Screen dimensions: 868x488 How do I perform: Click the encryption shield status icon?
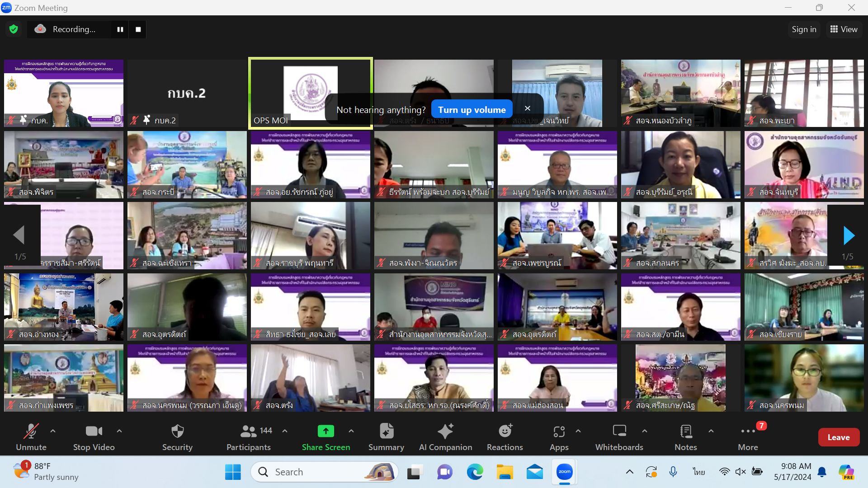[x=14, y=29]
